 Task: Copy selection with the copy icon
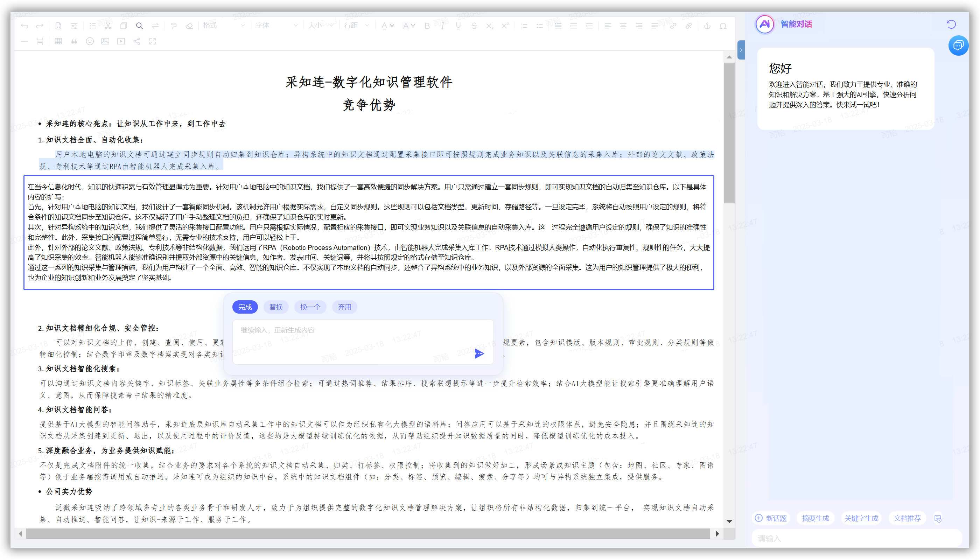pyautogui.click(x=124, y=26)
